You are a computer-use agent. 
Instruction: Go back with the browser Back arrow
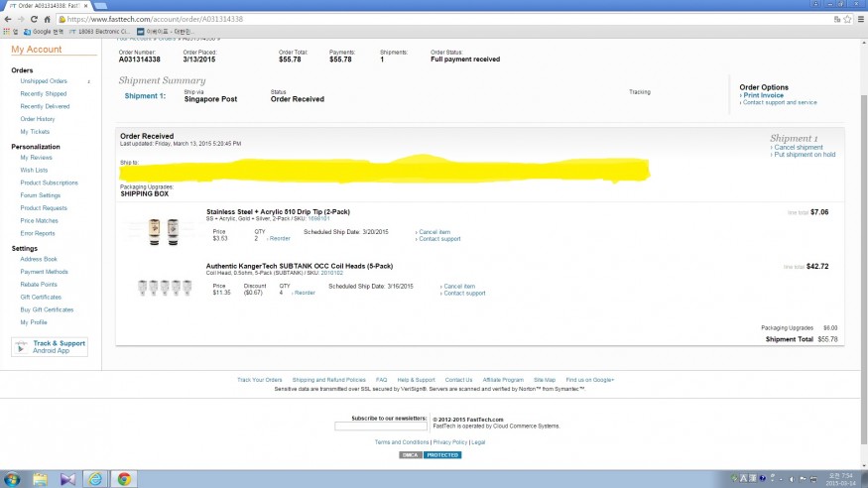[8, 19]
